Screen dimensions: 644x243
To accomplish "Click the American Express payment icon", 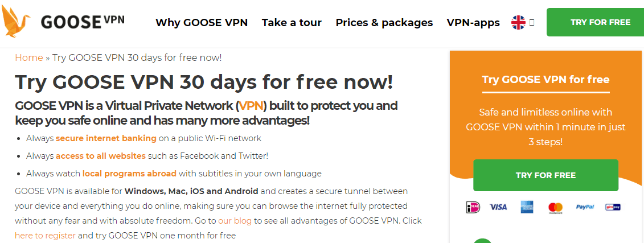I will tap(526, 207).
